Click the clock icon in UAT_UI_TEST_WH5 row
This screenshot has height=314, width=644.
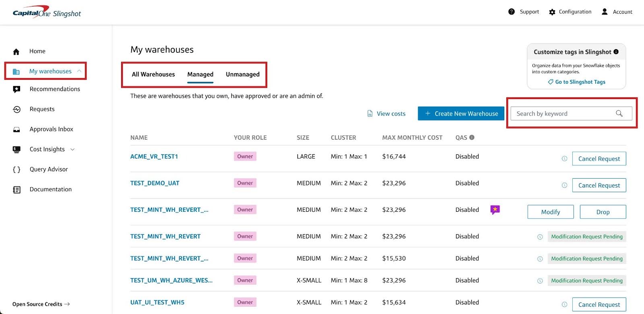564,305
